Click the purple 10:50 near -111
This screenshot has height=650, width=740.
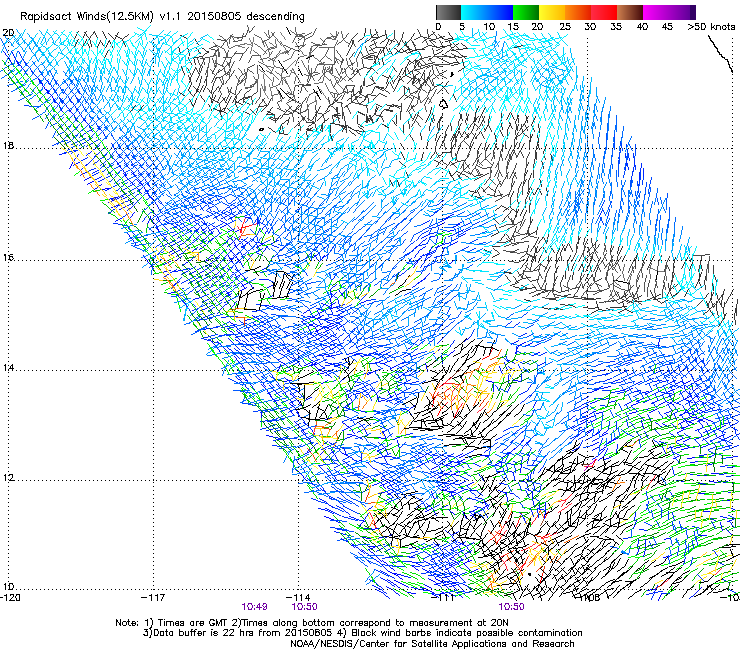click(512, 607)
